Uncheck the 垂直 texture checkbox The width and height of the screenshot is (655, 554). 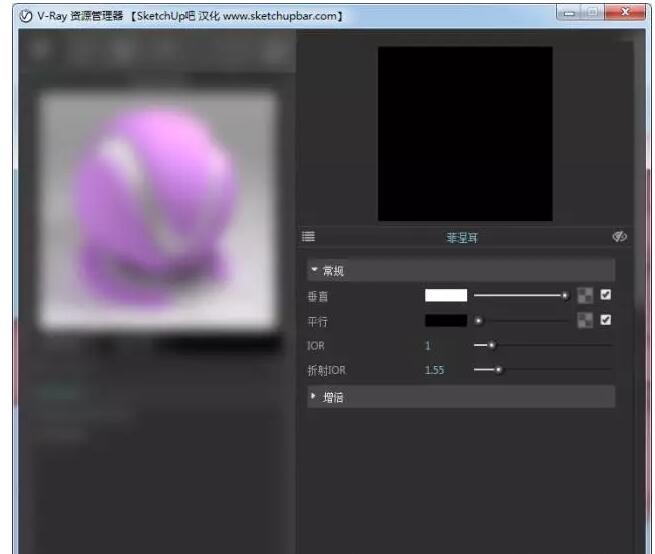(606, 295)
